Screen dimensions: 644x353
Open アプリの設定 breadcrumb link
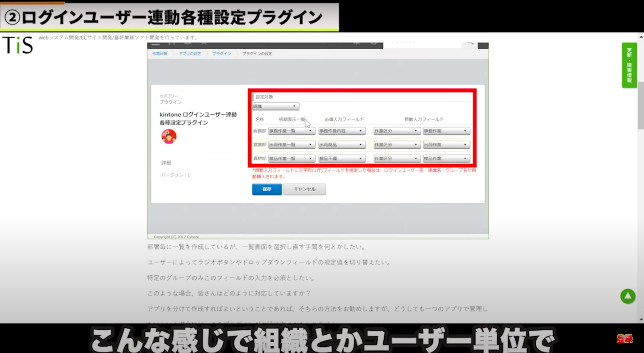click(190, 54)
